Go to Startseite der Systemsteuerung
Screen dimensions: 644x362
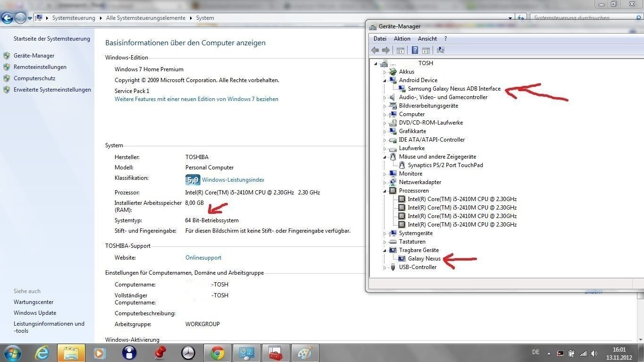point(52,39)
